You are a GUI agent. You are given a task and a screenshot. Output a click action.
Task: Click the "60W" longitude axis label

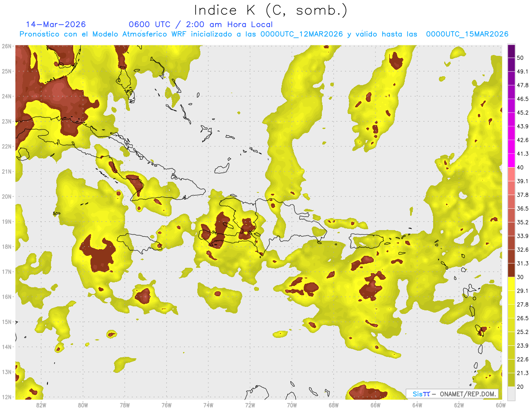[x=501, y=405]
